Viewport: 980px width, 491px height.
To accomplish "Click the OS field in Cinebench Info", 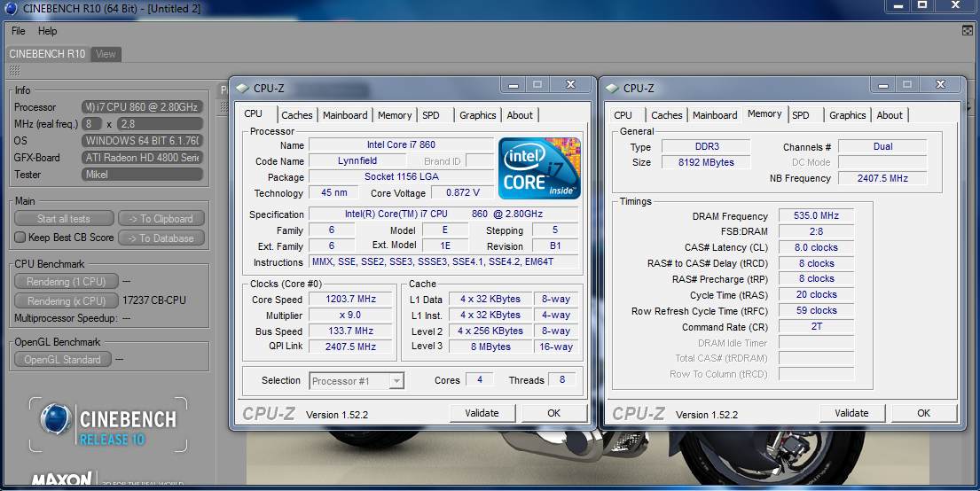I will click(x=142, y=141).
